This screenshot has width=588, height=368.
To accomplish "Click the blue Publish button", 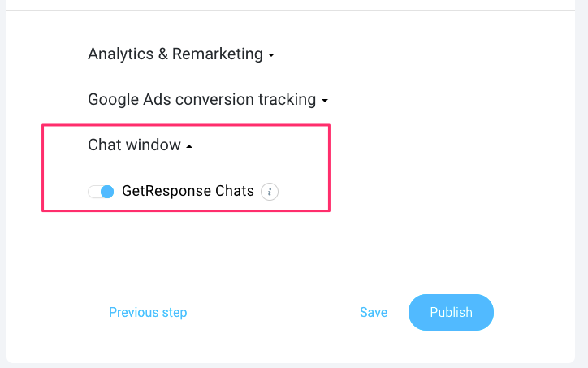I will (x=451, y=312).
